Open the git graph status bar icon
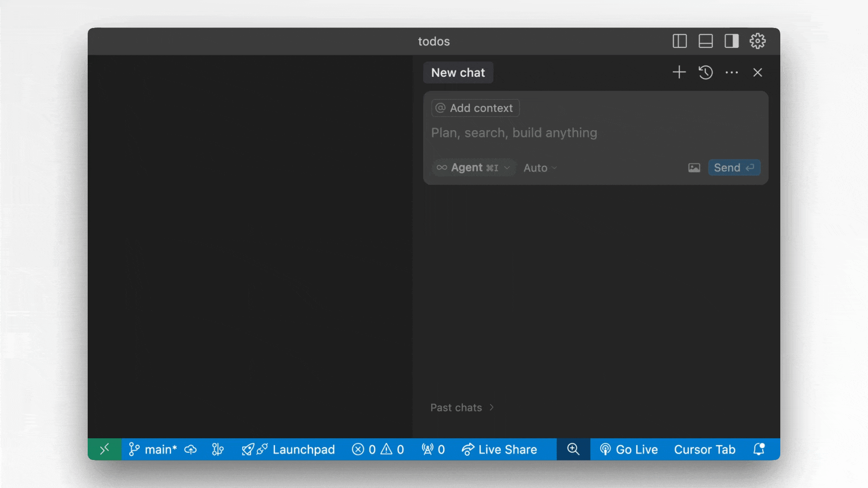The height and width of the screenshot is (488, 868). tap(218, 449)
